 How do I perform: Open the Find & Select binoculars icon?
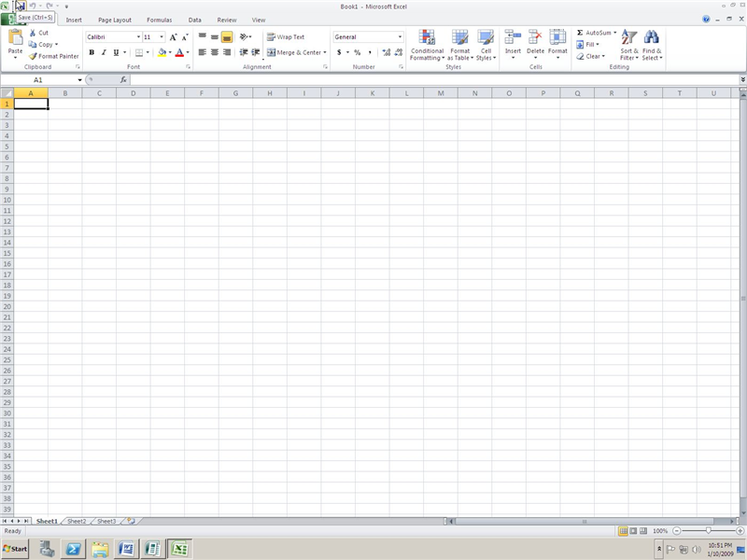652,44
